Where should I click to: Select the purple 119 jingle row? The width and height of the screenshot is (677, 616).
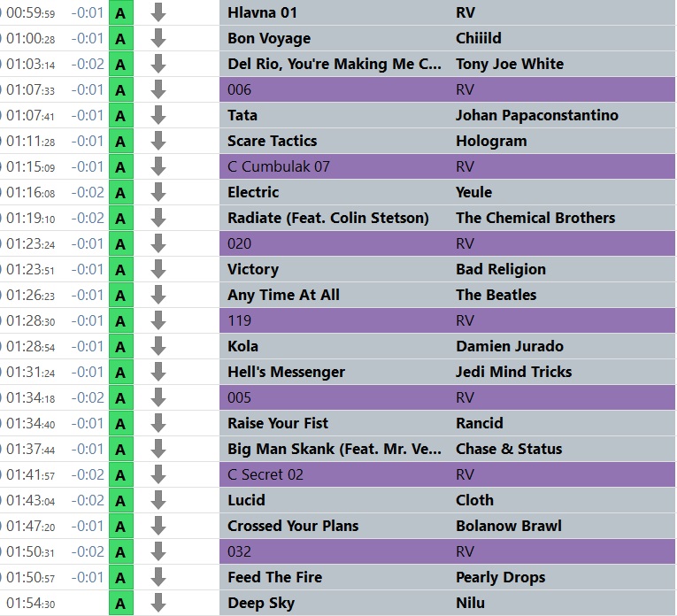(447, 320)
